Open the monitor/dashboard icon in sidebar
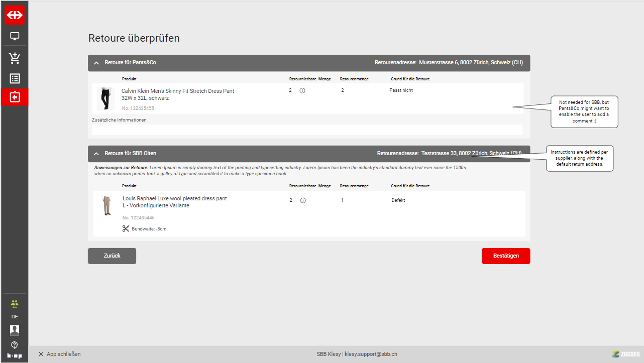Screen dimensions: 644x363 pos(15,36)
